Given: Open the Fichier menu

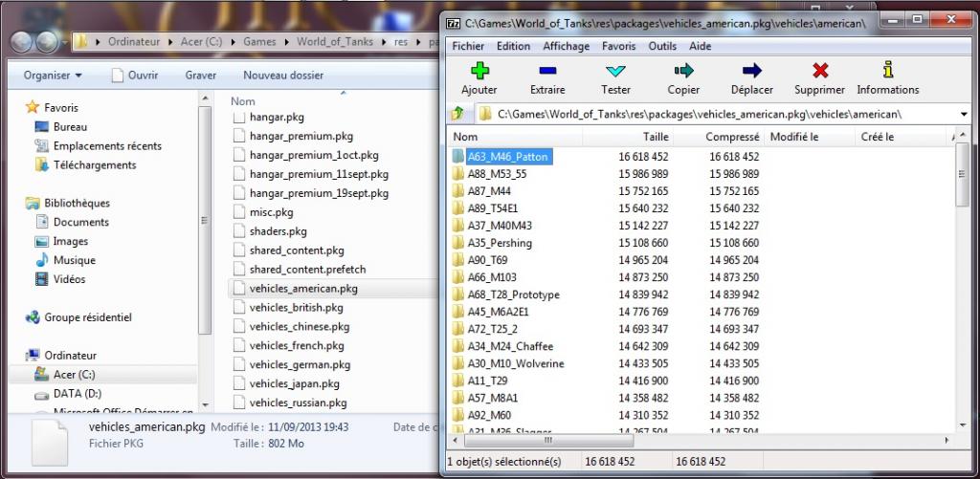Looking at the screenshot, I should click(468, 46).
